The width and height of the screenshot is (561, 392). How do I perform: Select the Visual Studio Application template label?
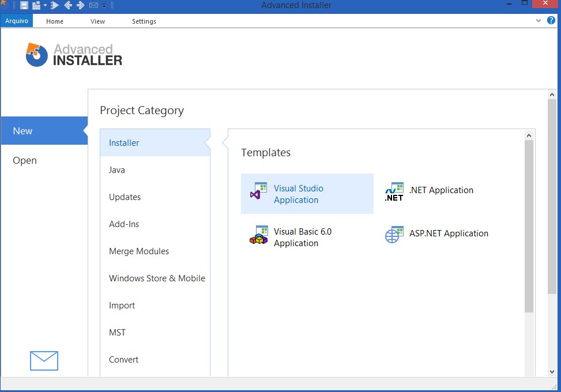299,194
